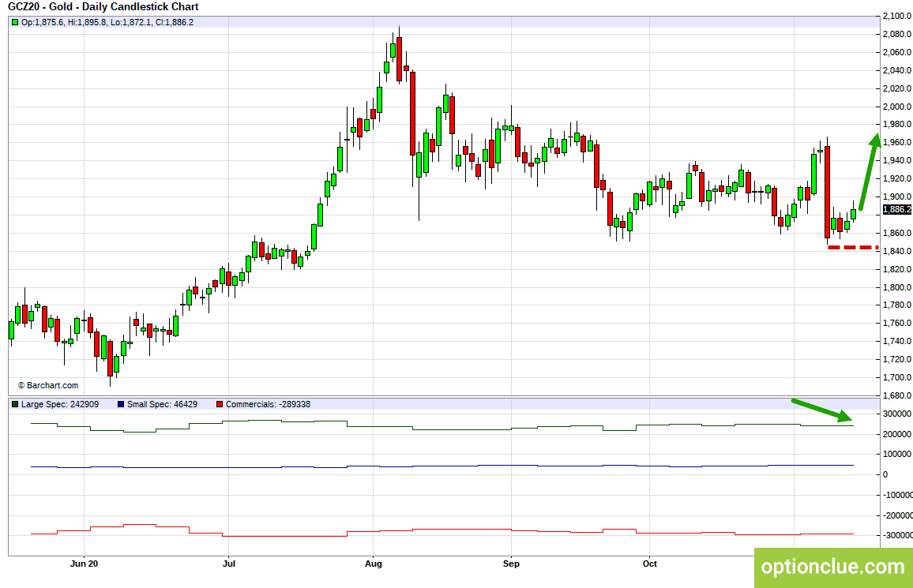Click the © Barchart.com credit text
913x588 pixels.
(47, 386)
